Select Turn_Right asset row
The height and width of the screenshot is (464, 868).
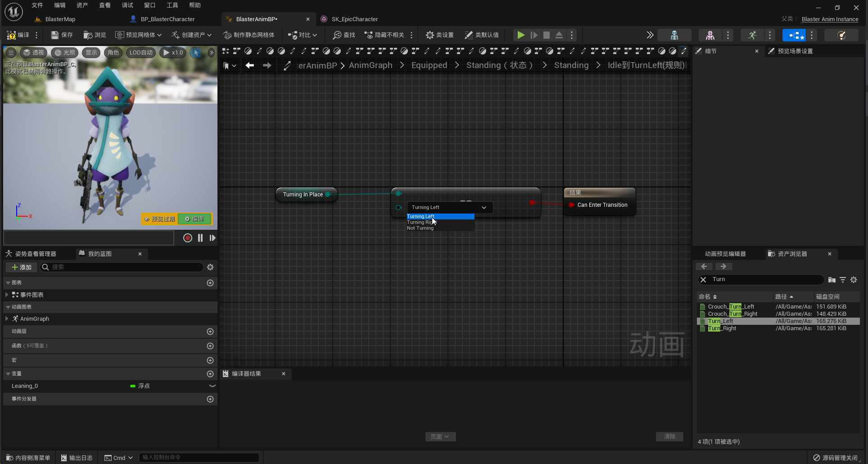778,328
